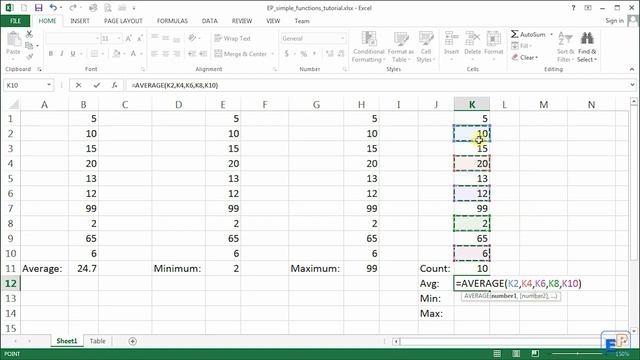
Task: Click the Name Box showing K10
Action: click(24, 85)
